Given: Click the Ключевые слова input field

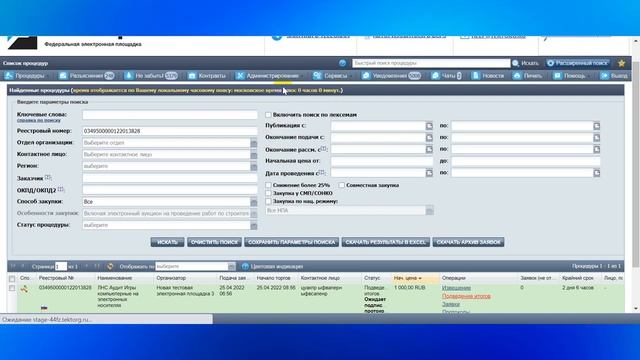Looking at the screenshot, I should coord(170,115).
